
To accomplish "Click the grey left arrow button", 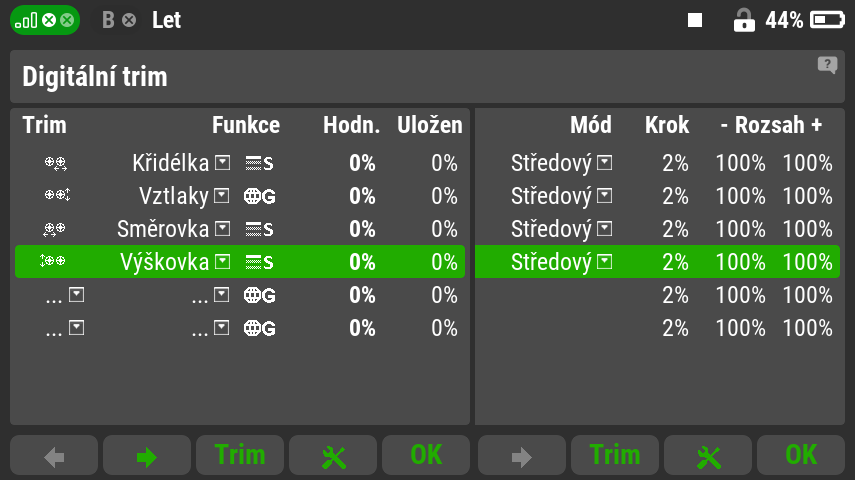I will [x=54, y=455].
